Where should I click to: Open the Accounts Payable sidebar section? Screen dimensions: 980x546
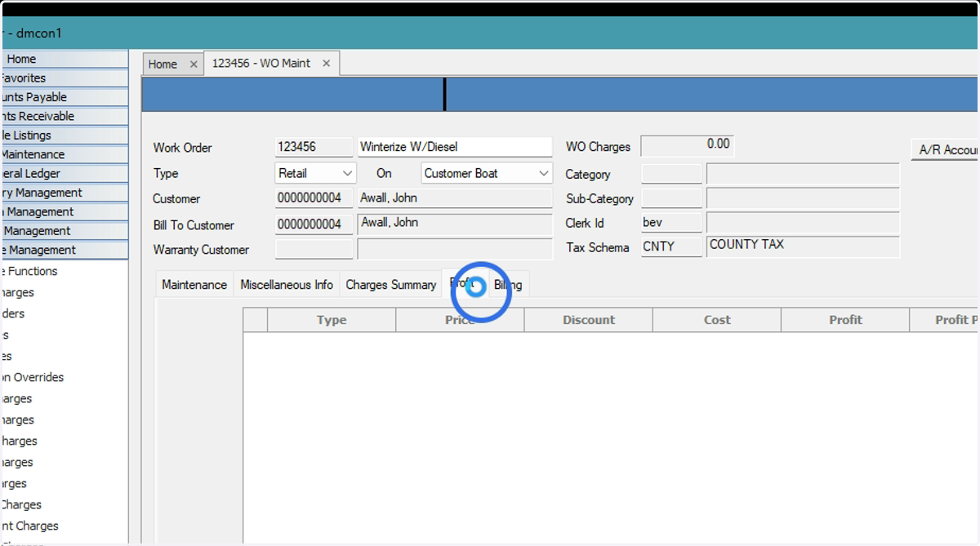[64, 97]
